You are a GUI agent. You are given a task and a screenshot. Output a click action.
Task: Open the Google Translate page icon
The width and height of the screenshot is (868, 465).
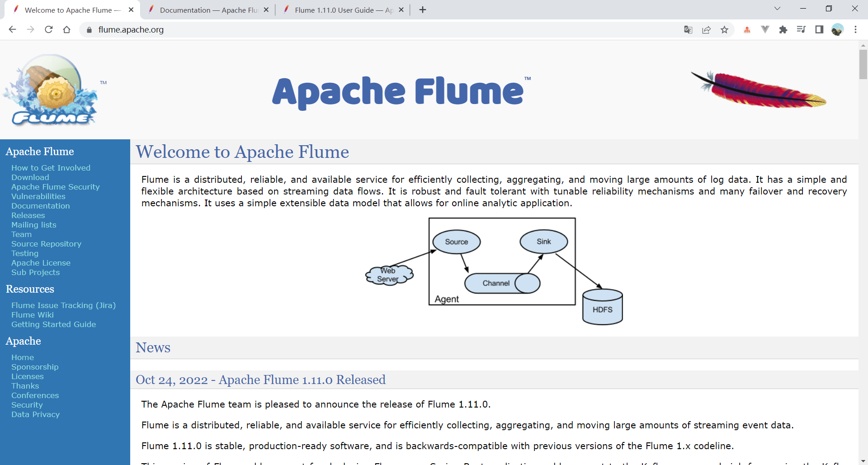pos(688,29)
